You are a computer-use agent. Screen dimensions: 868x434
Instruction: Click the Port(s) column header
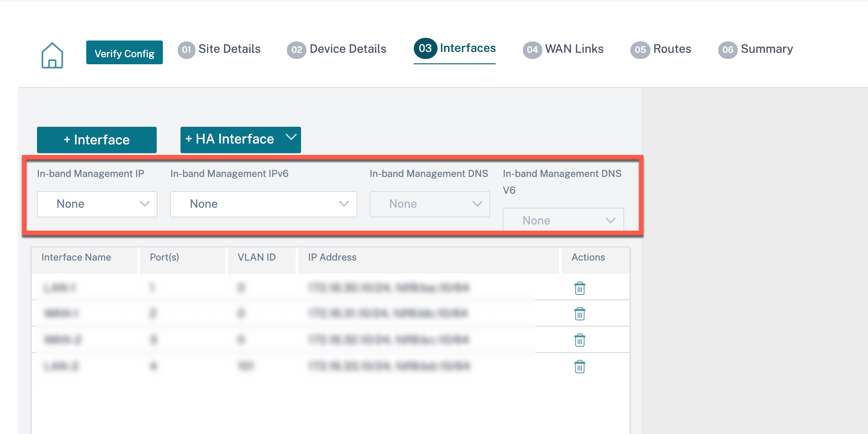pos(183,260)
